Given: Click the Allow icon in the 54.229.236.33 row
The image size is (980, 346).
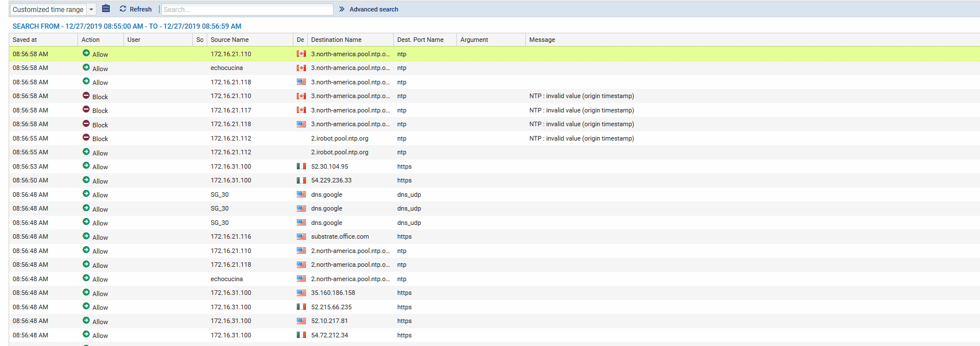Looking at the screenshot, I should [x=86, y=180].
